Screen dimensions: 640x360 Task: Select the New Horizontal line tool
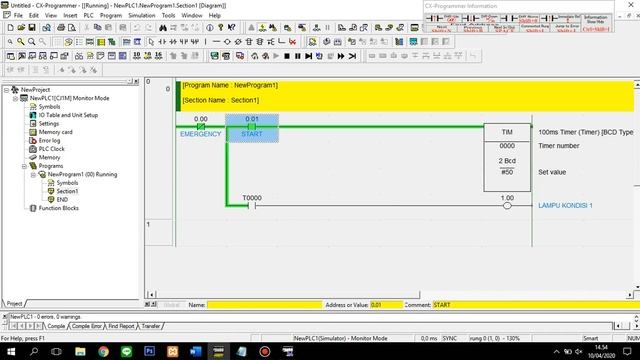tap(216, 42)
